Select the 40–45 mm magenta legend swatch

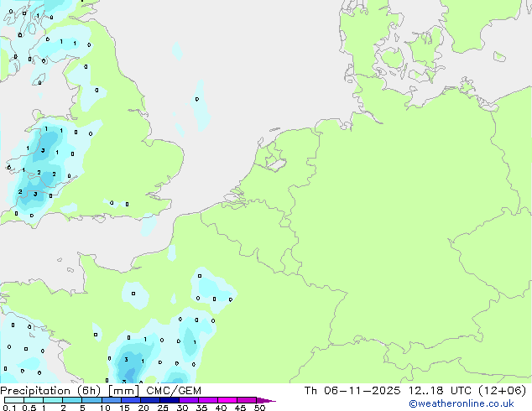(x=227, y=400)
